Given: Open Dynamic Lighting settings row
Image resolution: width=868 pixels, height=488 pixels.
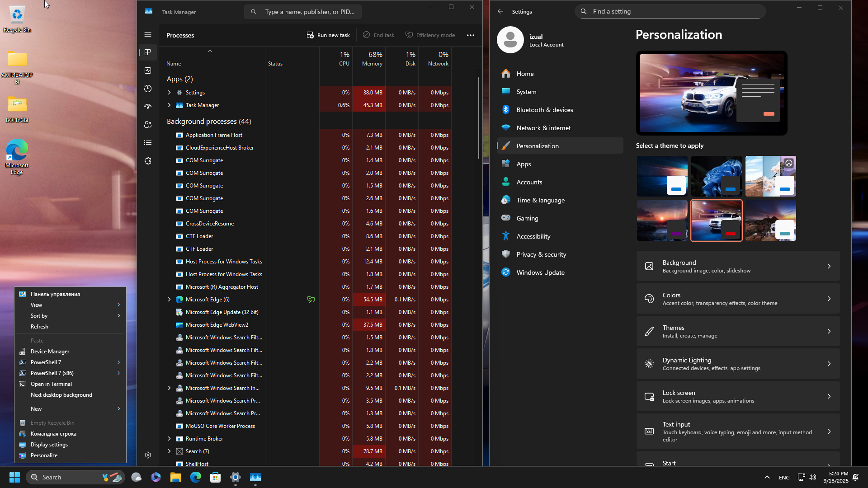Looking at the screenshot, I should (x=738, y=364).
